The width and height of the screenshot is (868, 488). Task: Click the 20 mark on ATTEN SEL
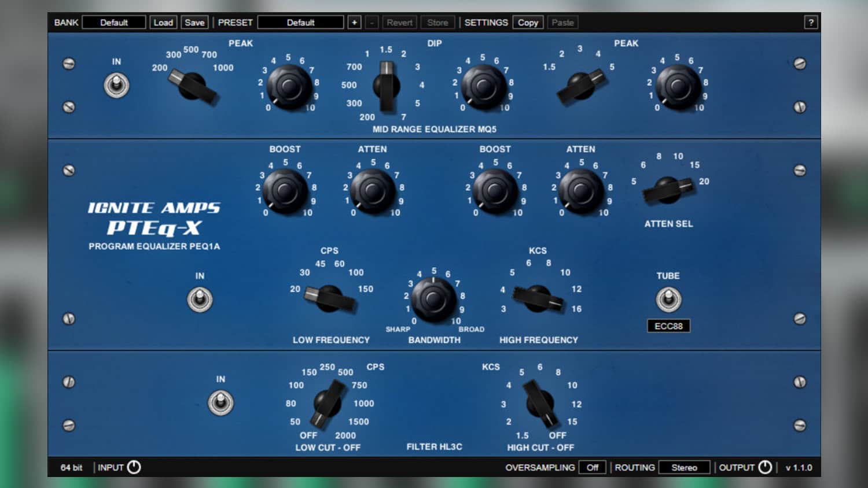click(x=704, y=181)
